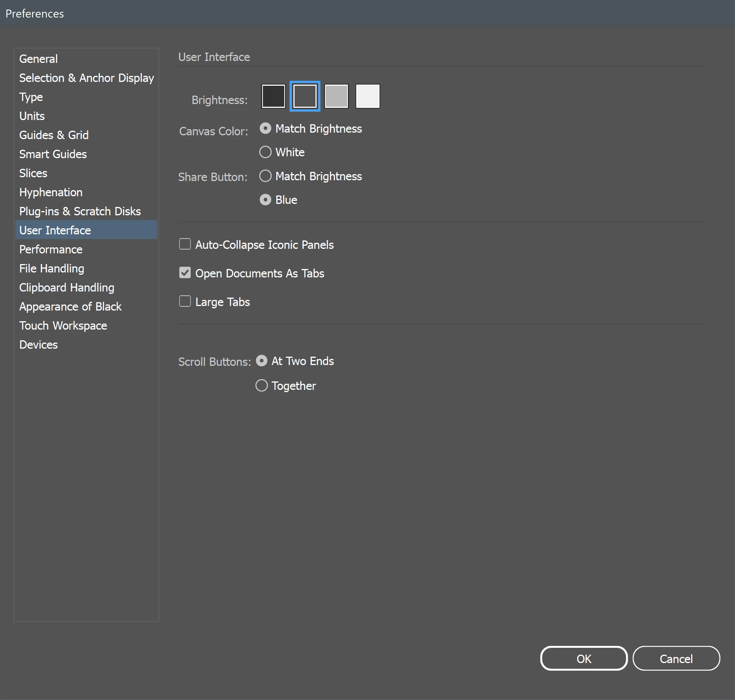735x700 pixels.
Task: Choose Blue for the Share Button
Action: [x=265, y=200]
